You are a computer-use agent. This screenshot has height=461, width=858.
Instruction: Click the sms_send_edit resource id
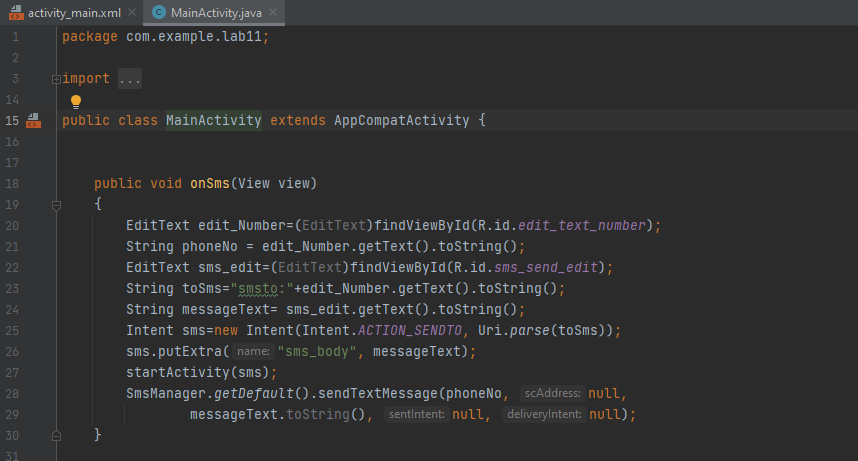click(x=546, y=267)
